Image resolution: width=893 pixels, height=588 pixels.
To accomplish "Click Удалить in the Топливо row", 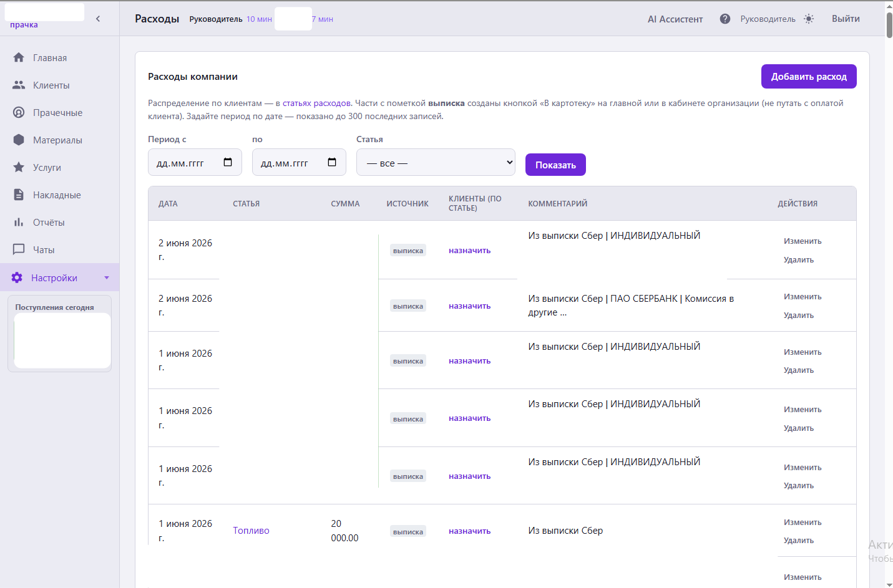I will (x=799, y=541).
